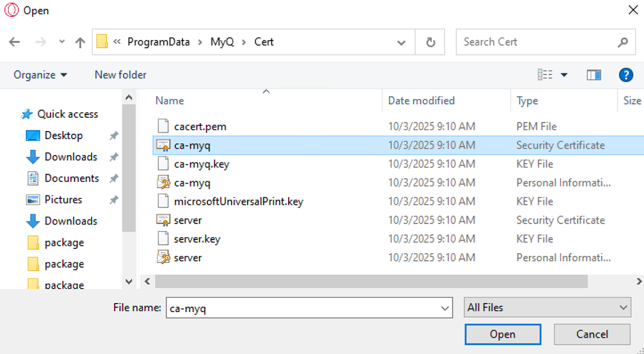Viewport: 644px width, 354px height.
Task: Select the ca-myq Personal Information file
Action: pos(192,183)
